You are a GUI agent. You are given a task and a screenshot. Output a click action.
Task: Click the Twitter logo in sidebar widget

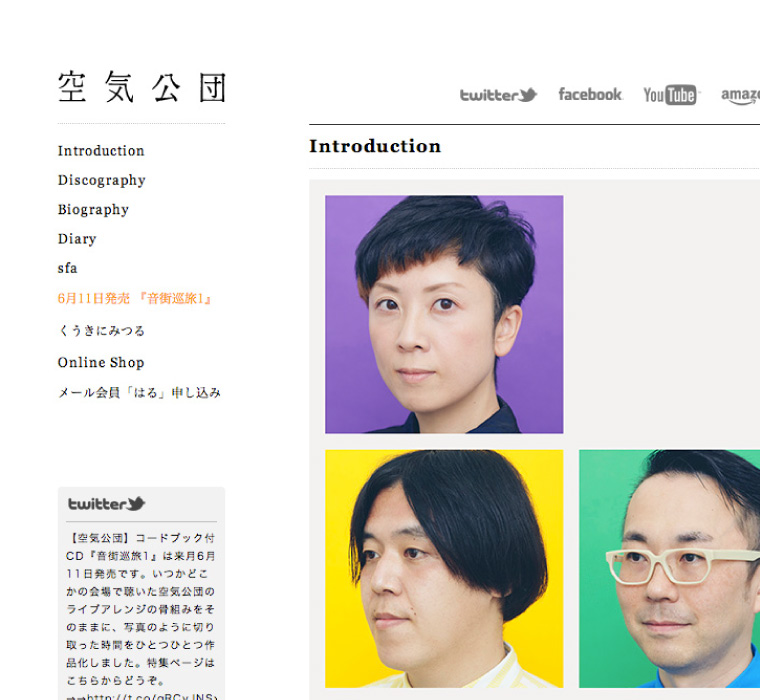(x=106, y=504)
